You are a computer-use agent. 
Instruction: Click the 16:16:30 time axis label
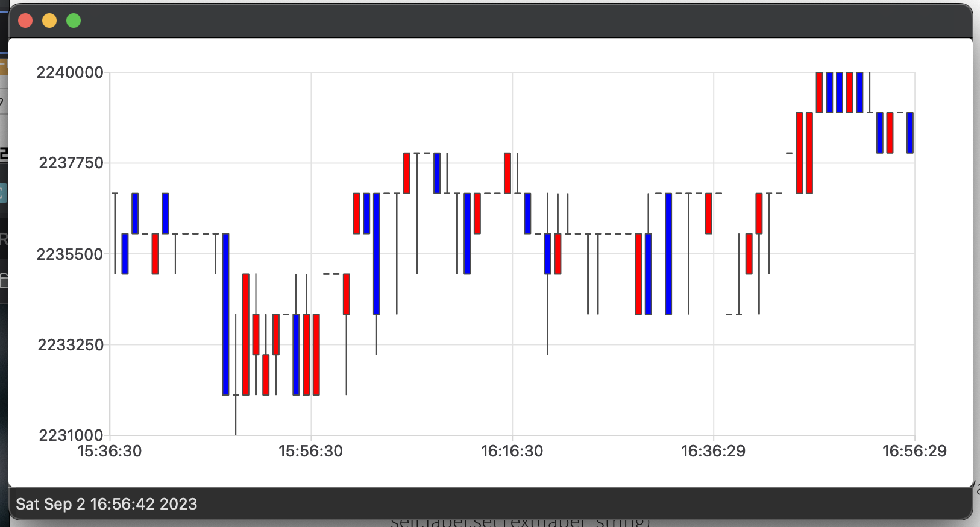click(512, 451)
